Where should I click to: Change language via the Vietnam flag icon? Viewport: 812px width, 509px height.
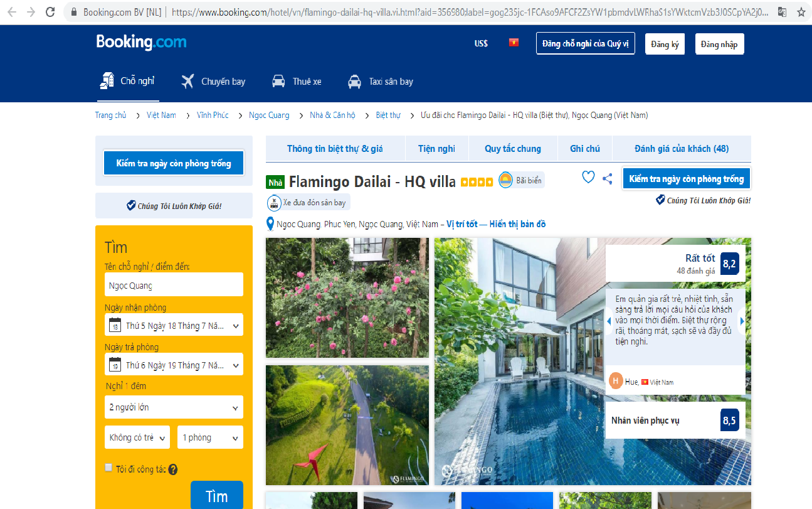(x=514, y=43)
